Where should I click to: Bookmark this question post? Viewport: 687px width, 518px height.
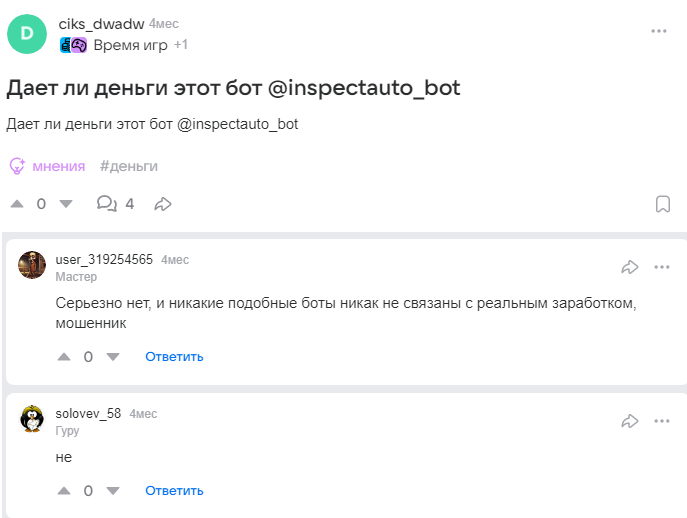pos(662,204)
